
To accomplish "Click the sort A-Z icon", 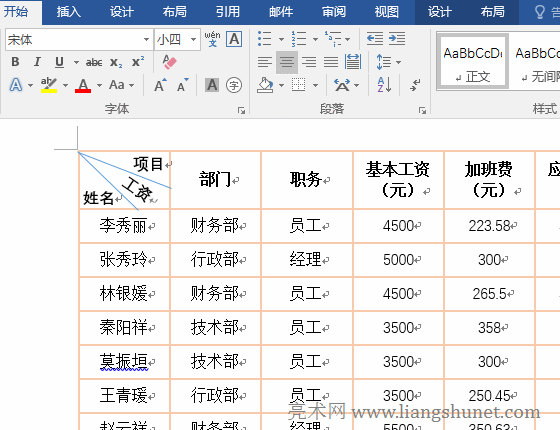I will click(384, 85).
